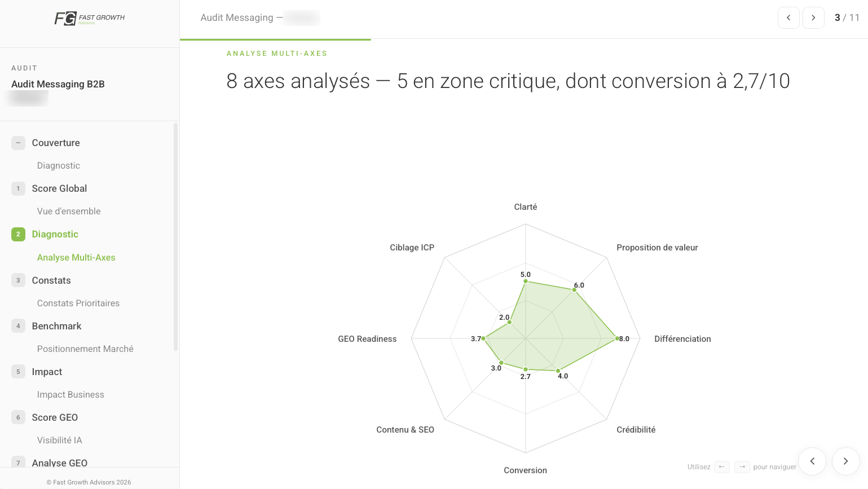Open Constats Prioritaires page
This screenshot has width=868, height=489.
pyautogui.click(x=78, y=303)
